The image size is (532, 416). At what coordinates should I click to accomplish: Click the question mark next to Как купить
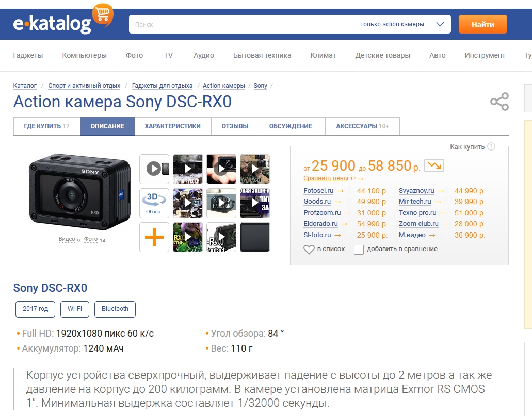(491, 146)
